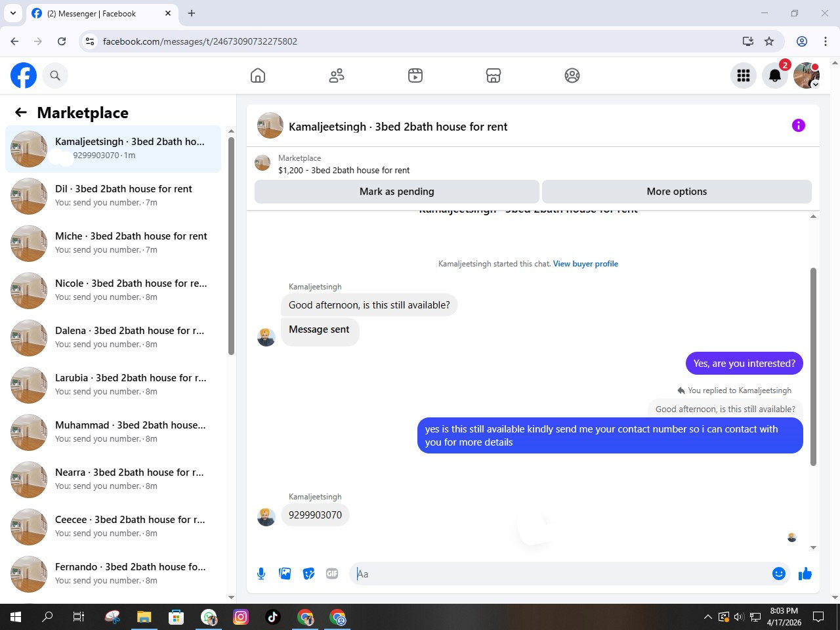840x630 pixels.
Task: Open the Dil conversation
Action: [113, 196]
